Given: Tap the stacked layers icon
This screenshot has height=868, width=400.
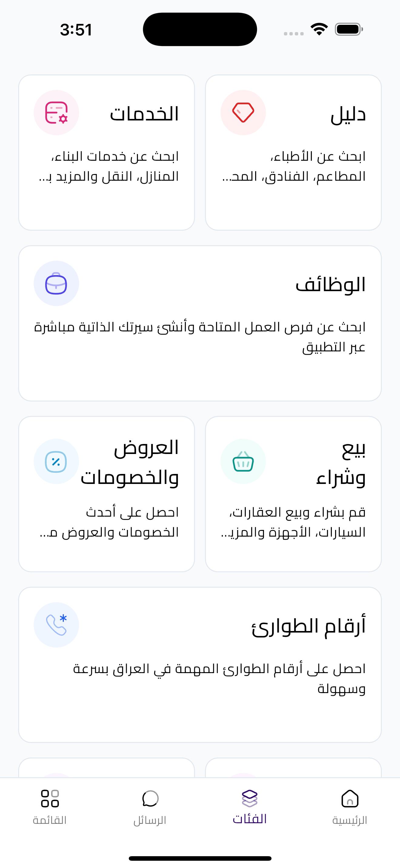Looking at the screenshot, I should coord(250,798).
